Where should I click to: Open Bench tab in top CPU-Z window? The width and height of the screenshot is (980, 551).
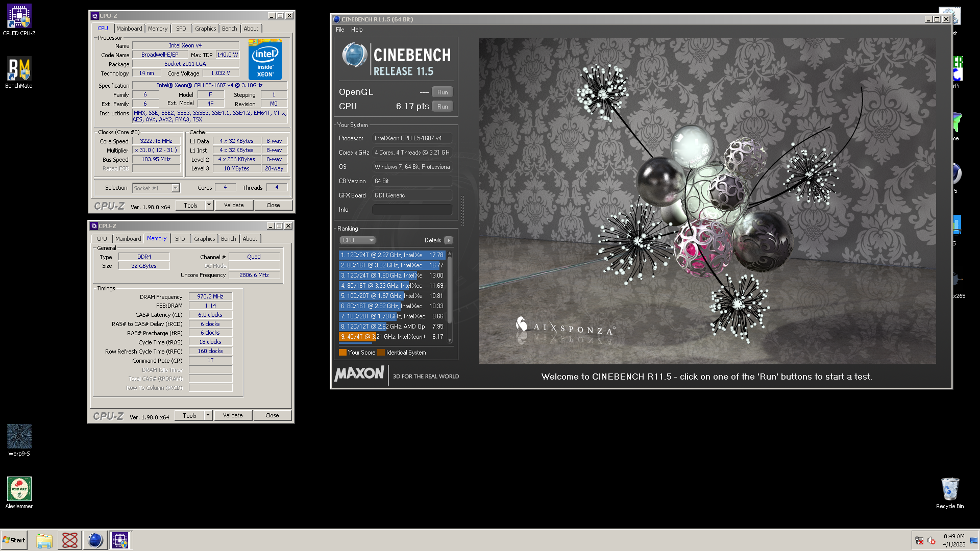[229, 29]
